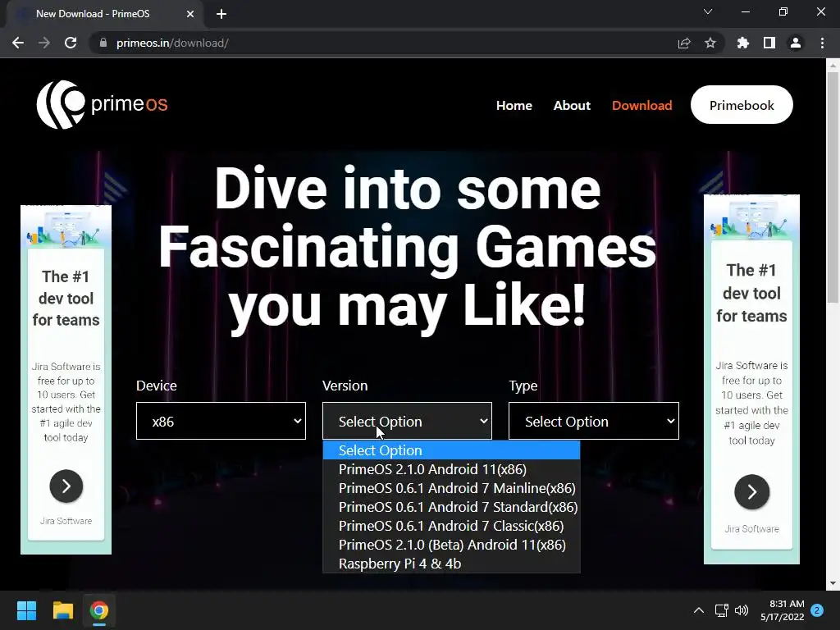Open the Windows Start menu
840x630 pixels.
pyautogui.click(x=26, y=610)
